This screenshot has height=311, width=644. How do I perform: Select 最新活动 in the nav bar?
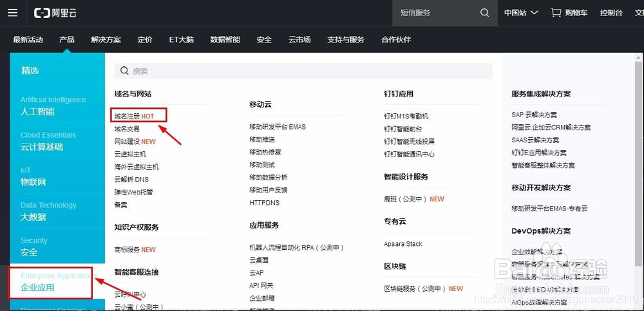pos(28,40)
